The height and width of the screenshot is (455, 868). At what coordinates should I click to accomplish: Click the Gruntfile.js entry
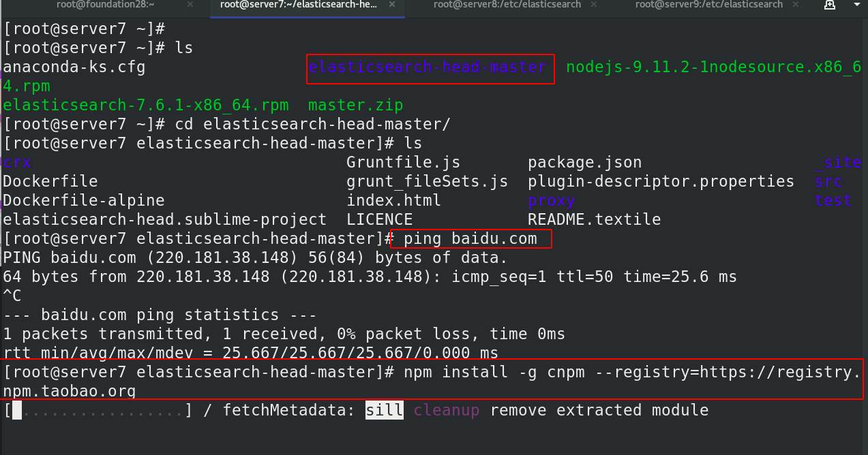404,163
